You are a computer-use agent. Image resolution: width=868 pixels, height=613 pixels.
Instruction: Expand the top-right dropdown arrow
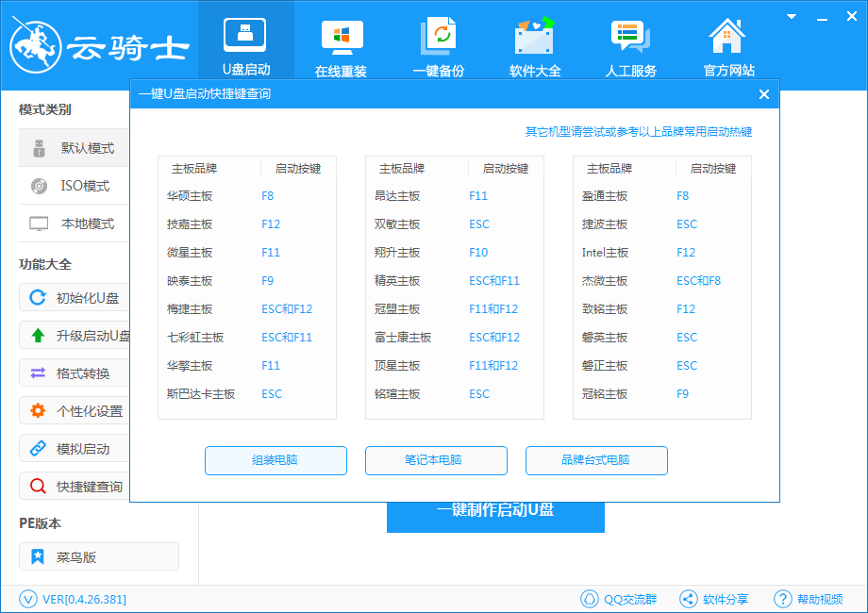pyautogui.click(x=791, y=16)
